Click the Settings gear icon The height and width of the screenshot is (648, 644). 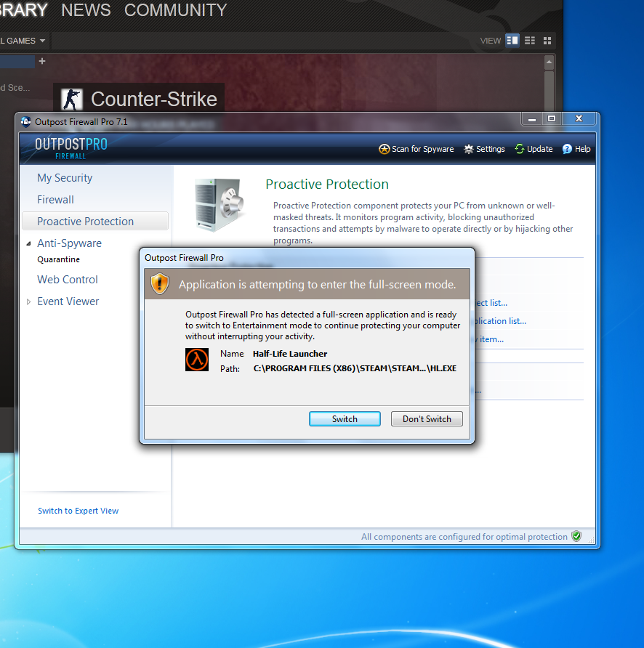469,149
